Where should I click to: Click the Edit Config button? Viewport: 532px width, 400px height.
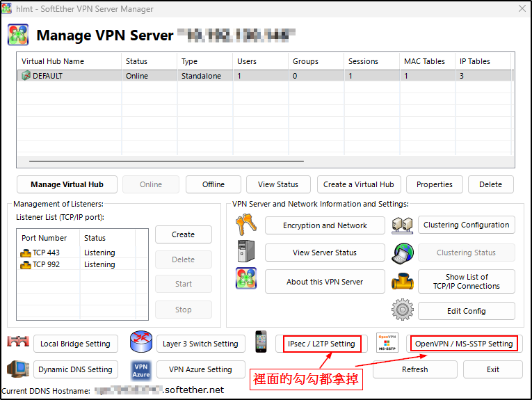[x=467, y=311]
